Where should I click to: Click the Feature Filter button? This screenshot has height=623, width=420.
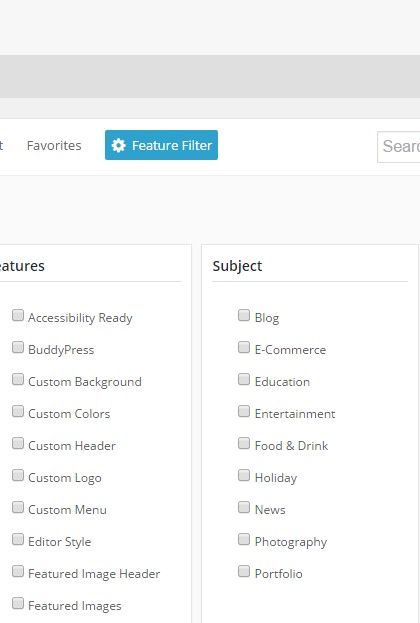pyautogui.click(x=161, y=145)
